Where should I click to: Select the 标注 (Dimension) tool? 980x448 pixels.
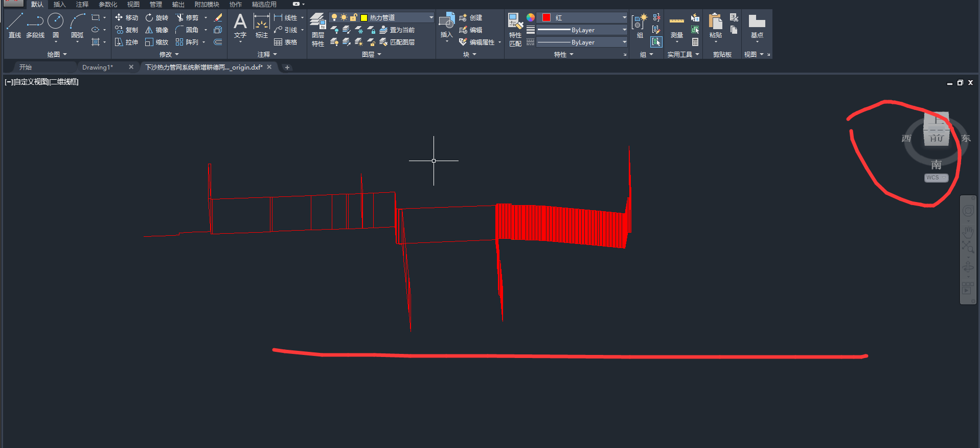coord(262,26)
